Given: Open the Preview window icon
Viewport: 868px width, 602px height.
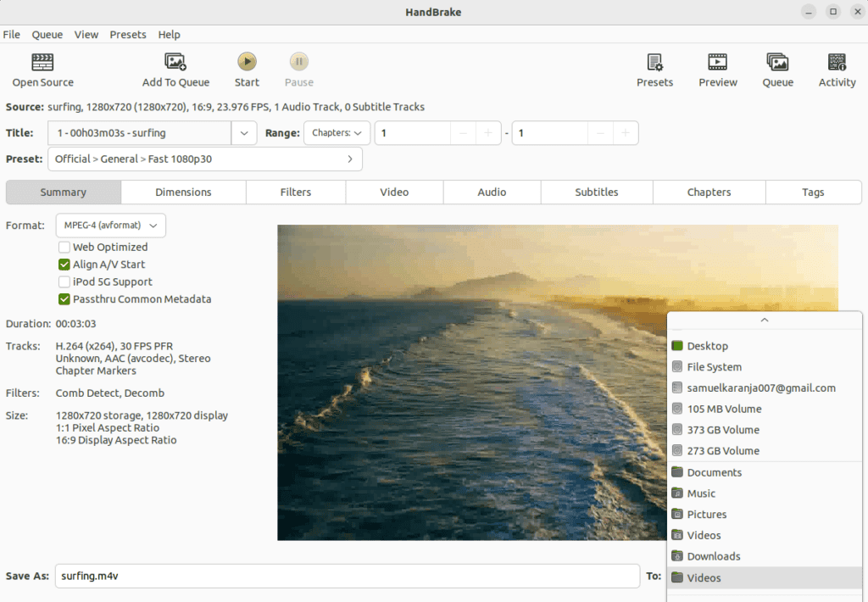Looking at the screenshot, I should point(717,62).
